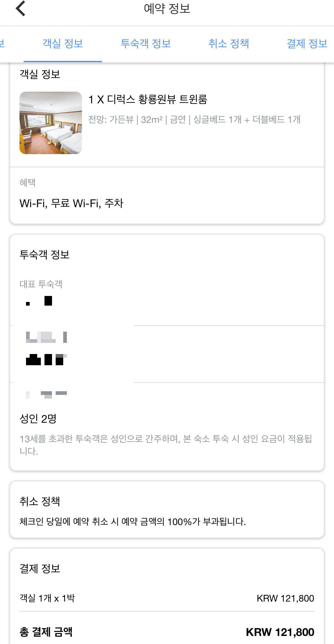Image resolution: width=334 pixels, height=644 pixels.
Task: Tap the back arrow icon
Action: click(21, 9)
